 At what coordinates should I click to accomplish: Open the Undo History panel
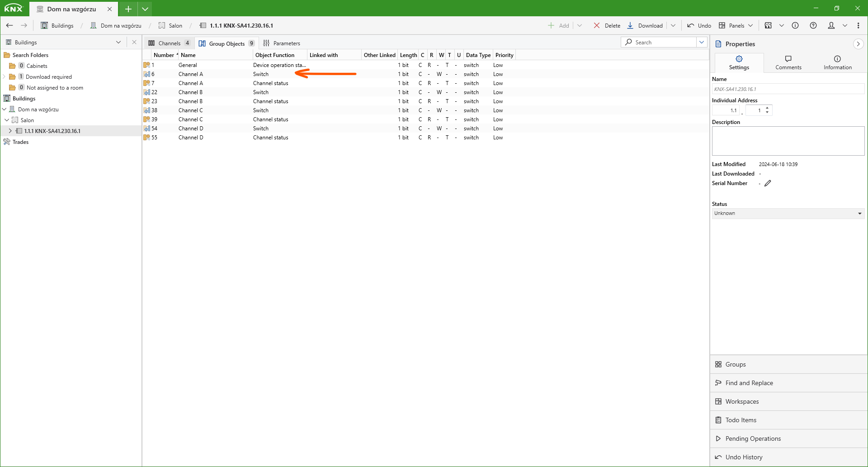pos(744,457)
